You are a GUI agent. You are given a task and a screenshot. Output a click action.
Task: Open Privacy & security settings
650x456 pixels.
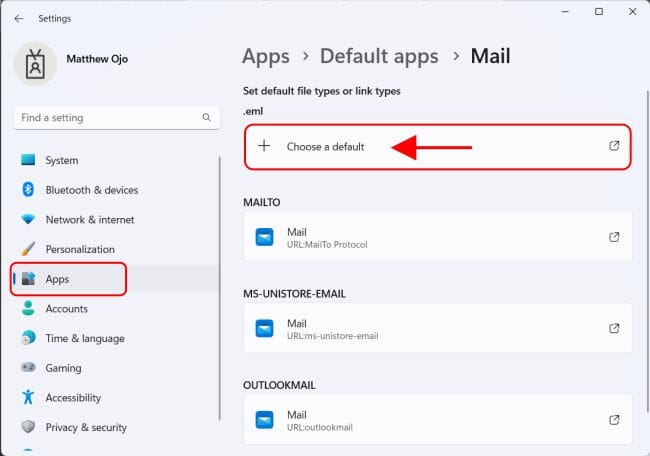116,427
